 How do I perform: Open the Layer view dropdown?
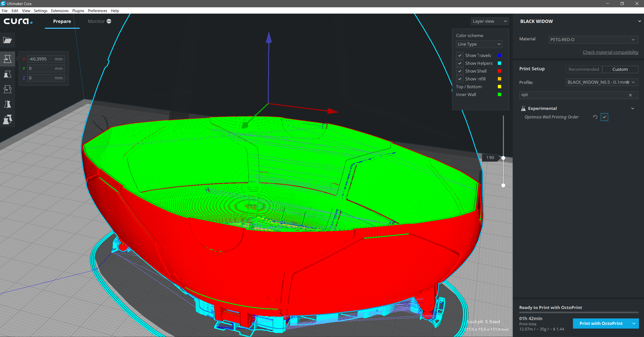490,21
